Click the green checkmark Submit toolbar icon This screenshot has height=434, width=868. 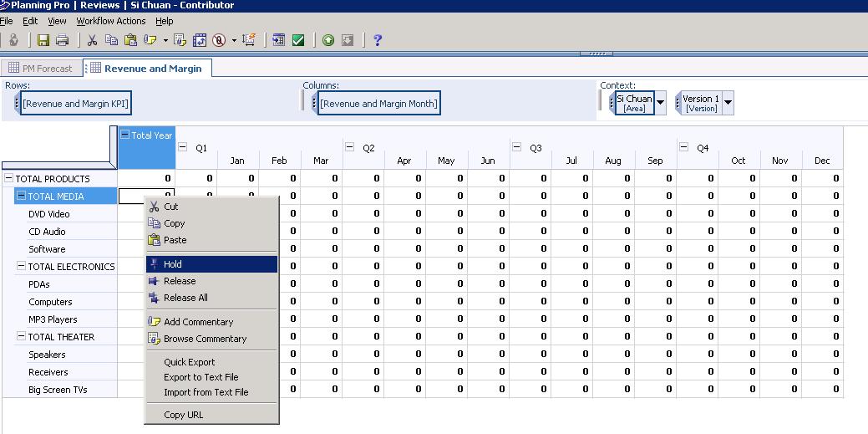298,40
